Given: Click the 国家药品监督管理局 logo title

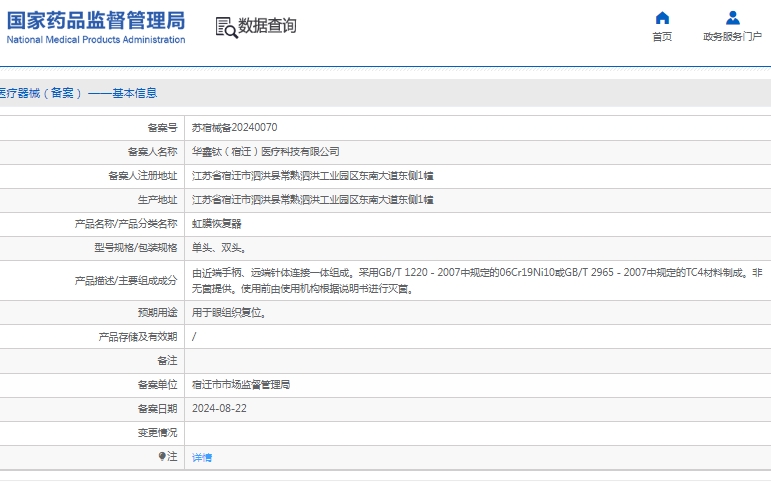Looking at the screenshot, I should (x=96, y=21).
